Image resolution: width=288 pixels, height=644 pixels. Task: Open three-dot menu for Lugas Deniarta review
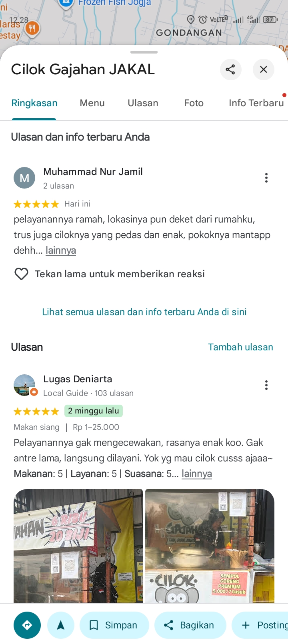[266, 385]
